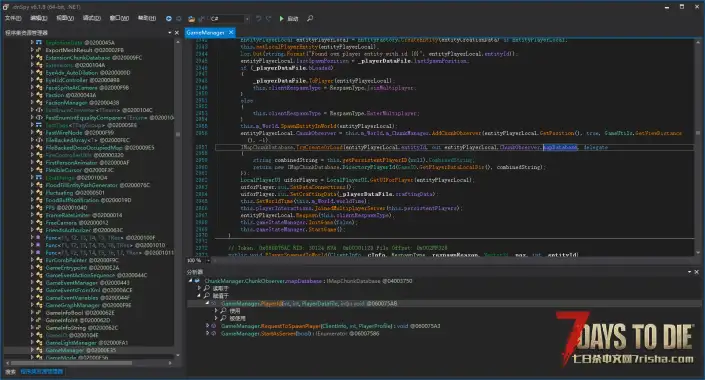Expand the FactionManager tree node

(x=32, y=103)
